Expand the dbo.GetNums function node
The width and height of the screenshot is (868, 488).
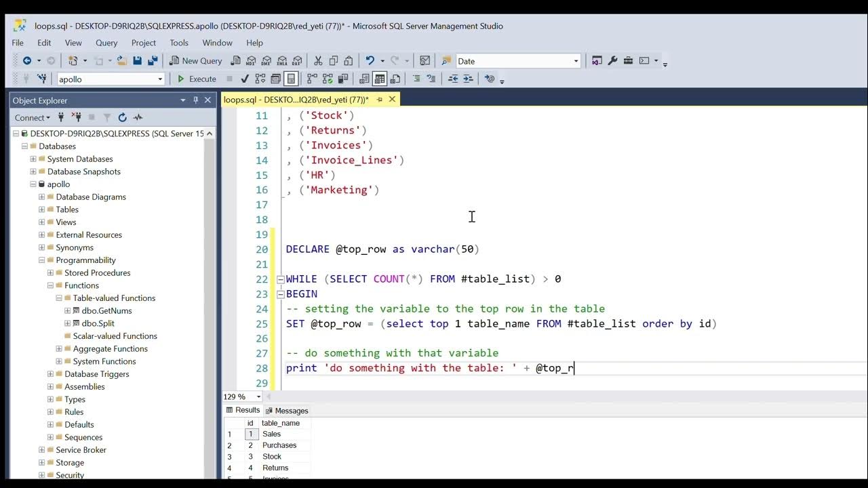pos(67,311)
